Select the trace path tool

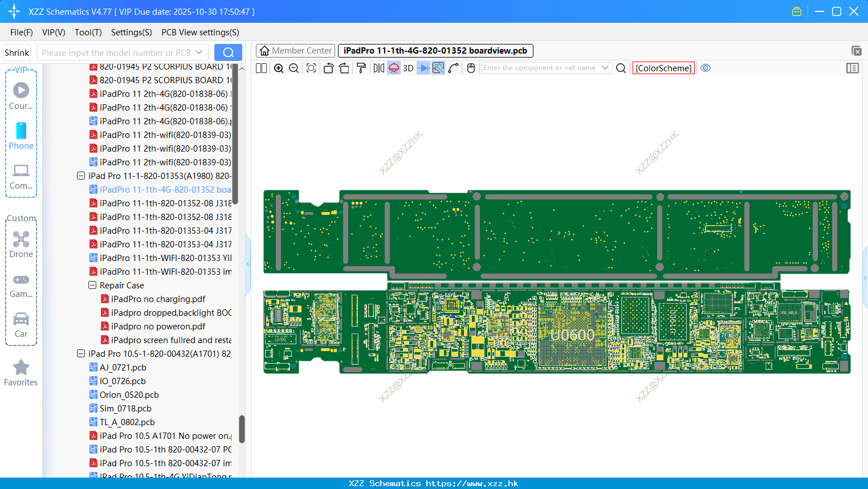point(454,68)
